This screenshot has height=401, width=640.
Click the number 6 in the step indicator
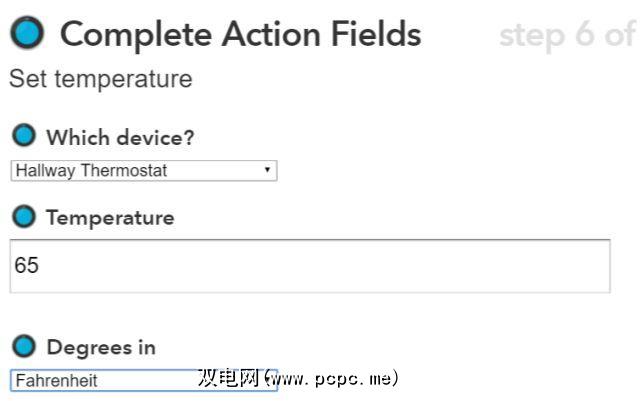click(x=585, y=36)
